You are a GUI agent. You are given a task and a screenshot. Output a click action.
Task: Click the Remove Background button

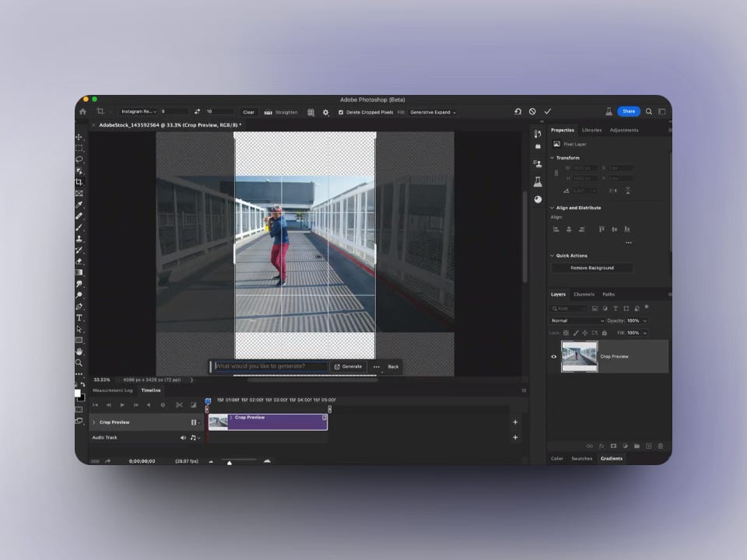point(592,268)
